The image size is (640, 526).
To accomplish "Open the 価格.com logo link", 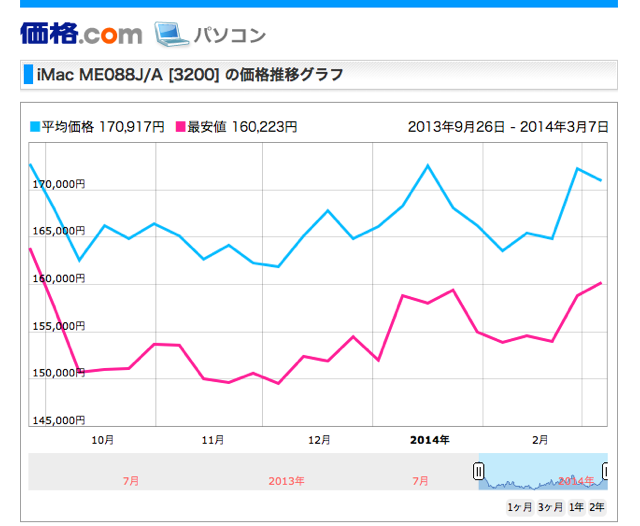I will (81, 33).
